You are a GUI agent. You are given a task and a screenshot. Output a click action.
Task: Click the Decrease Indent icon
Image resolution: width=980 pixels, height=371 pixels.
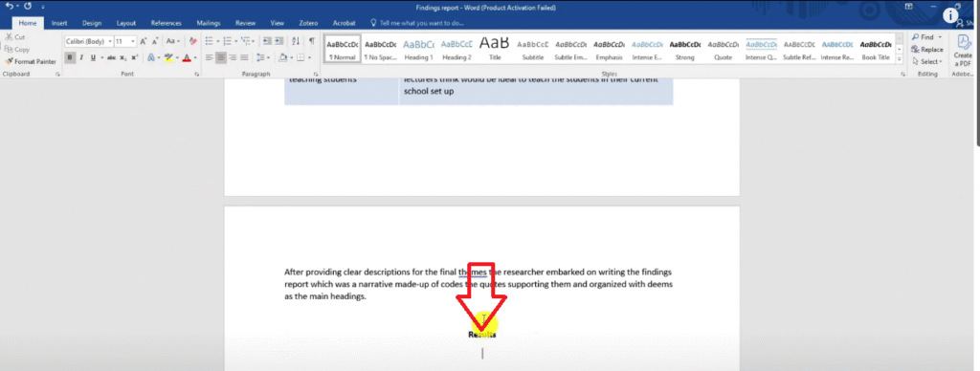[267, 41]
